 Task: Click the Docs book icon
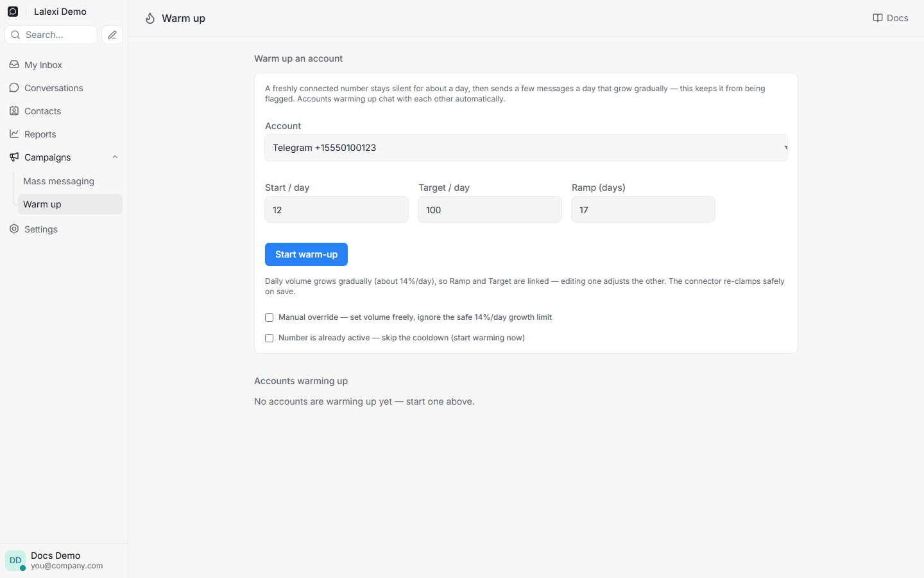tap(878, 18)
